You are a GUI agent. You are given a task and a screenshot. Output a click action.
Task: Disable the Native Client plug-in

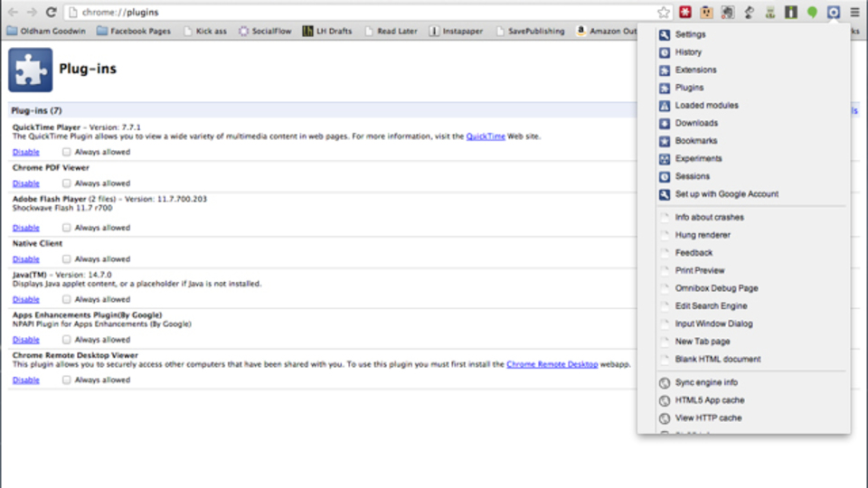point(26,259)
